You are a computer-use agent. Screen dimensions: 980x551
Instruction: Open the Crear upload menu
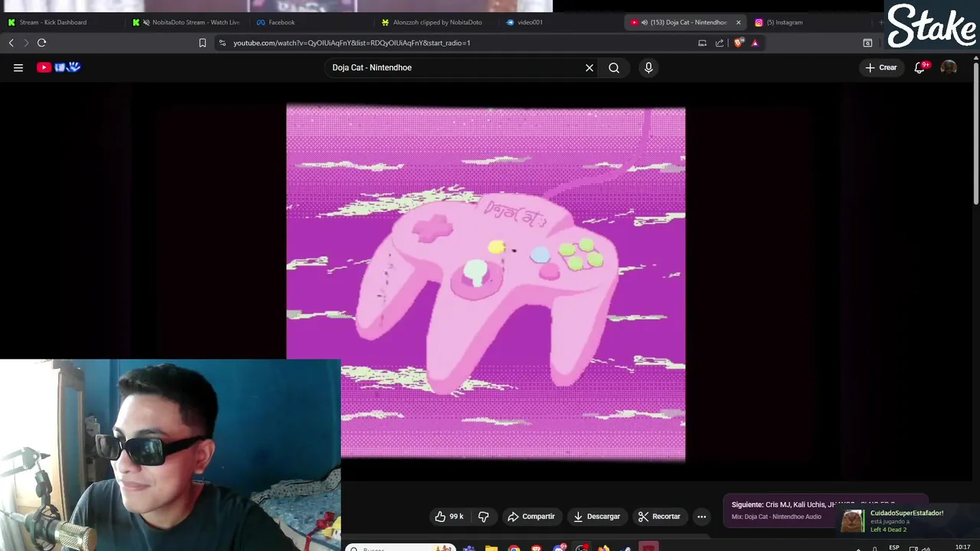pyautogui.click(x=880, y=67)
